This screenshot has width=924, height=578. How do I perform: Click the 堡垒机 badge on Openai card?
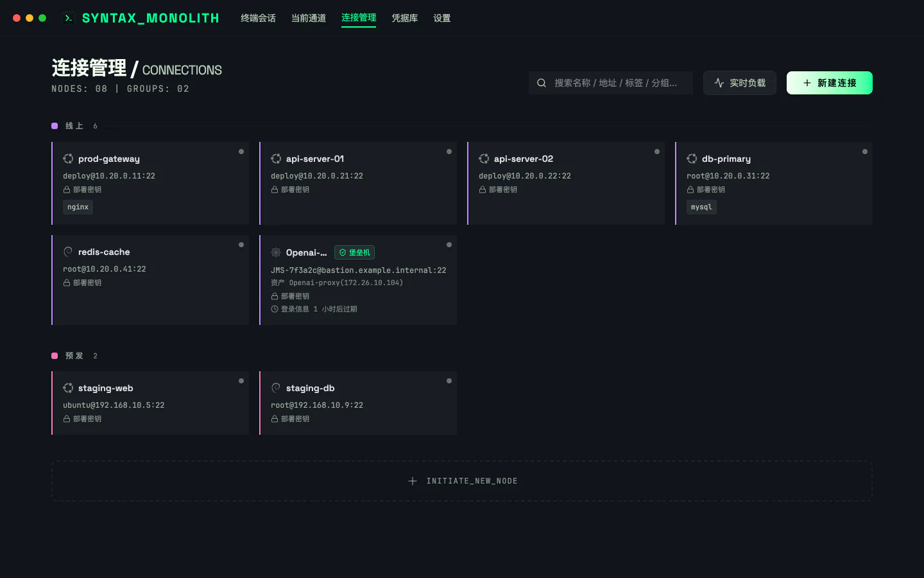[354, 252]
